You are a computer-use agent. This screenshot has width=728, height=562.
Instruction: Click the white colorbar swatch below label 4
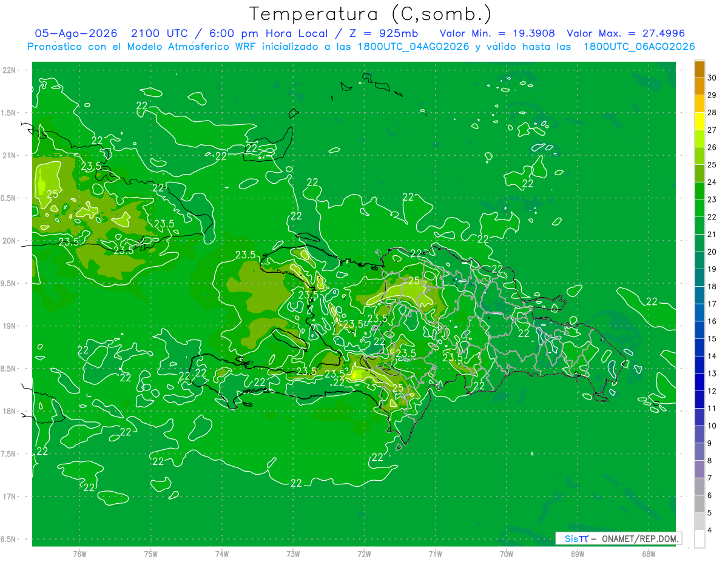[x=699, y=540]
